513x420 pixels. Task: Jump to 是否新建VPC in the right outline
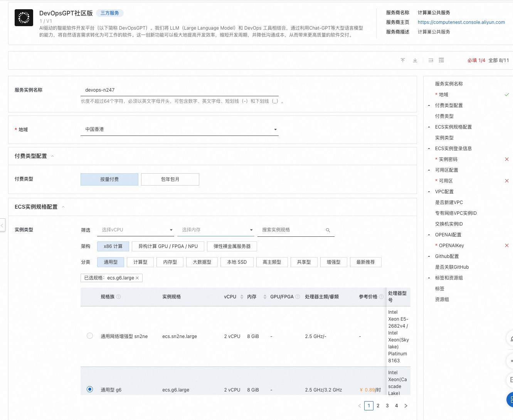(449, 202)
